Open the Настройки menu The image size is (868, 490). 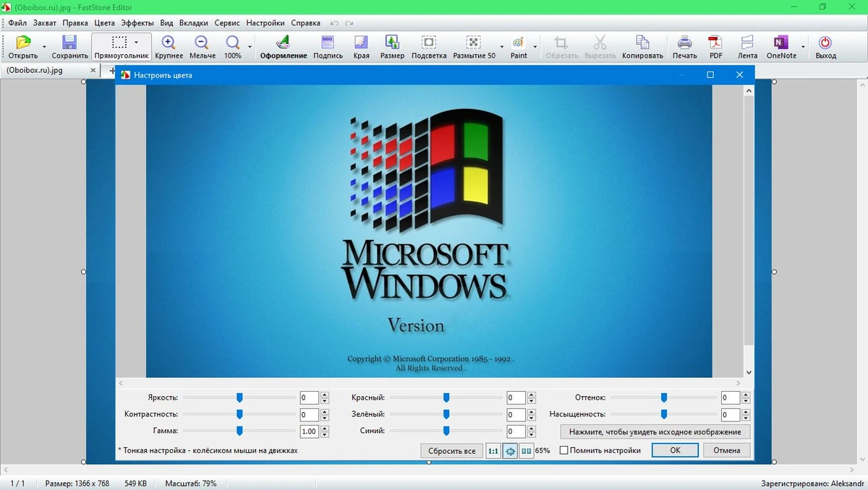click(x=265, y=23)
